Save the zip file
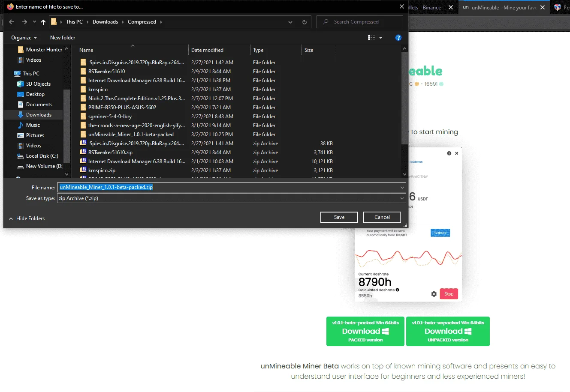This screenshot has height=392, width=570. [339, 217]
